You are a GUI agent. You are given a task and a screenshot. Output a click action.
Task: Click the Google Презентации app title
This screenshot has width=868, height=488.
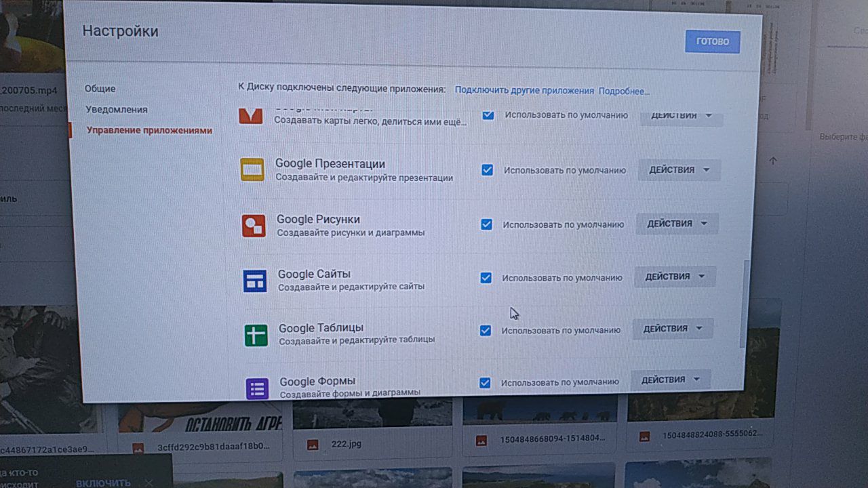click(x=330, y=164)
